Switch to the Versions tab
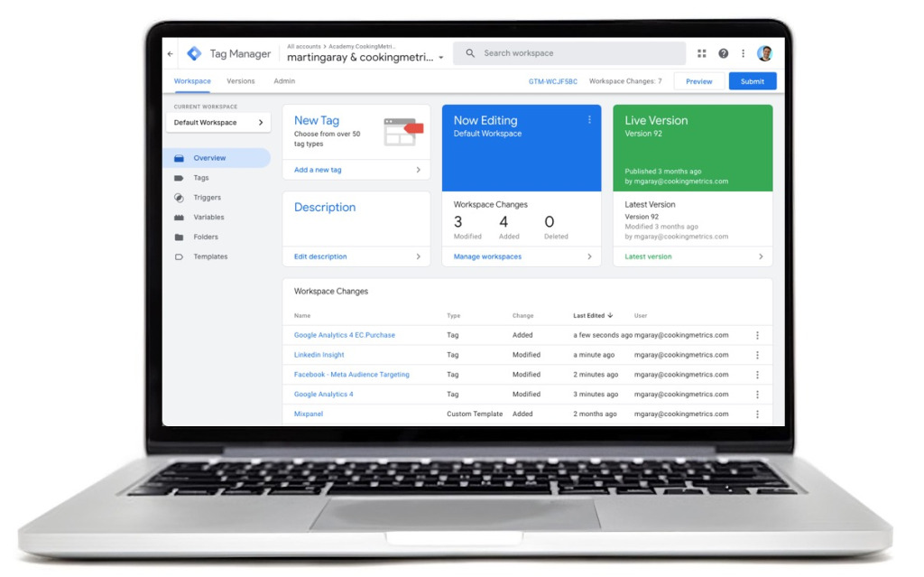Viewport: 924px width, 577px height. (240, 80)
